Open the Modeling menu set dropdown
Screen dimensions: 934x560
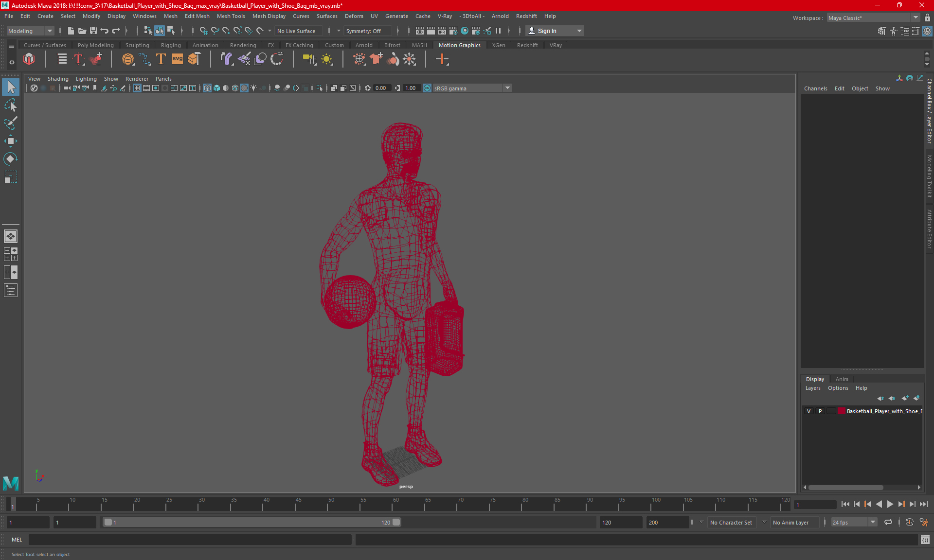click(30, 31)
